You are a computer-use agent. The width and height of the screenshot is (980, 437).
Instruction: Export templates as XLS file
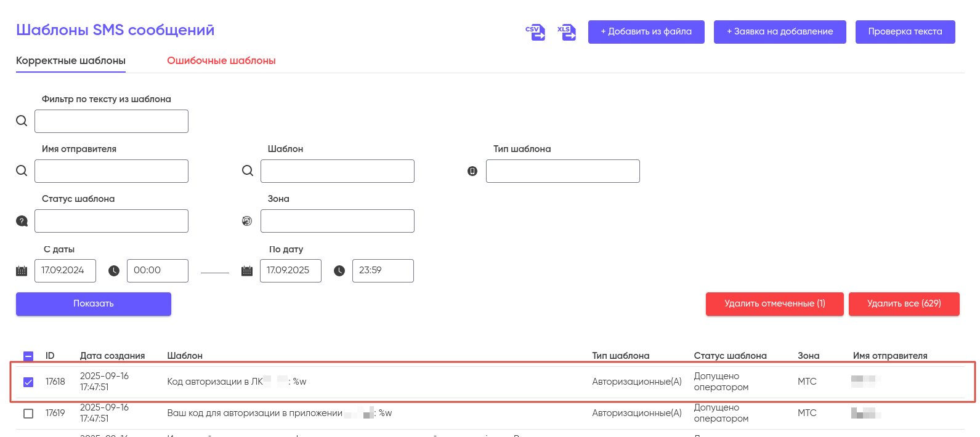(567, 32)
